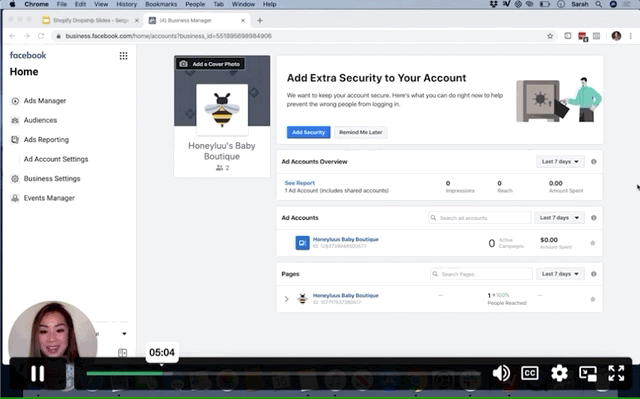This screenshot has width=640, height=399.
Task: Click Add a Cover Photo button
Action: 211,64
